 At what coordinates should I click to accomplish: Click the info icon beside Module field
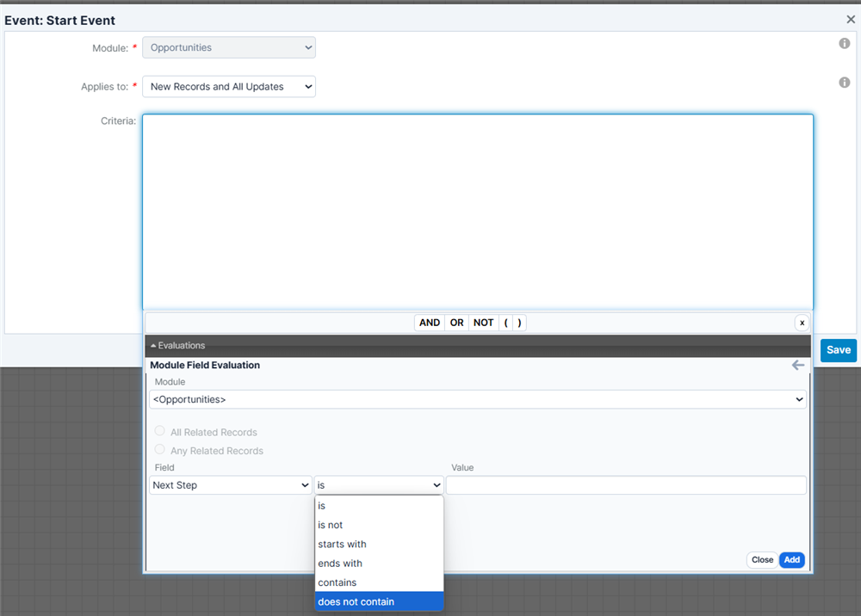click(844, 44)
